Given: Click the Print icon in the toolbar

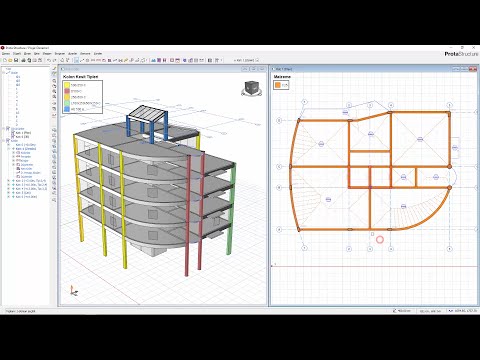Looking at the screenshot, I should coord(23,60).
